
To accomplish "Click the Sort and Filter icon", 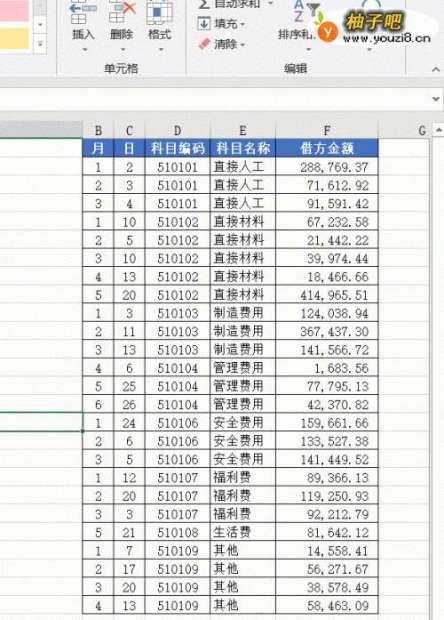I will (307, 12).
